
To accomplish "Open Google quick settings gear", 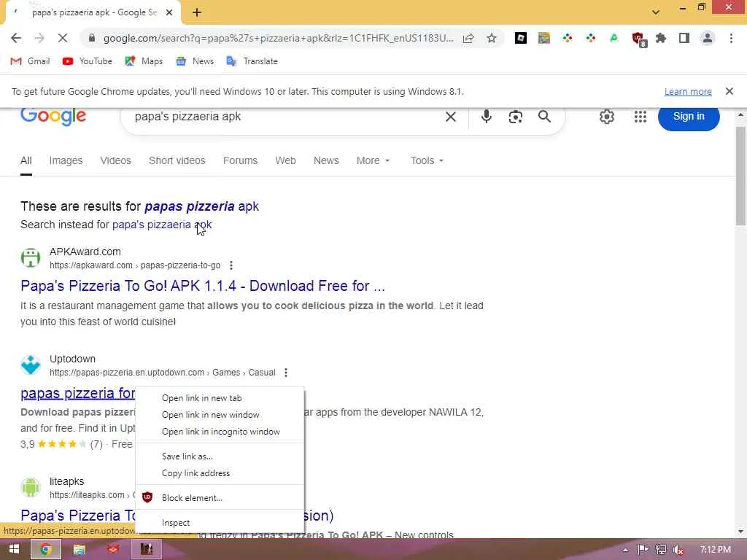I will coord(606,117).
